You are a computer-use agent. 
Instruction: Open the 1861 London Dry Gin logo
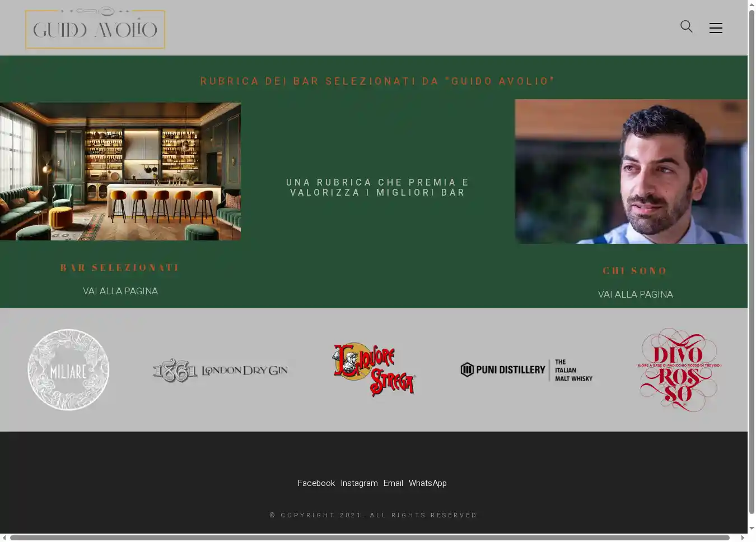pyautogui.click(x=220, y=370)
